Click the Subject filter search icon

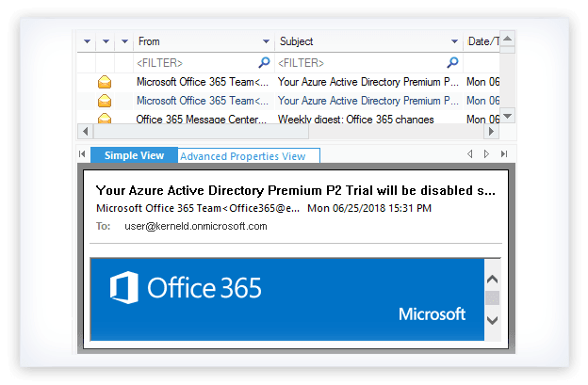click(453, 62)
